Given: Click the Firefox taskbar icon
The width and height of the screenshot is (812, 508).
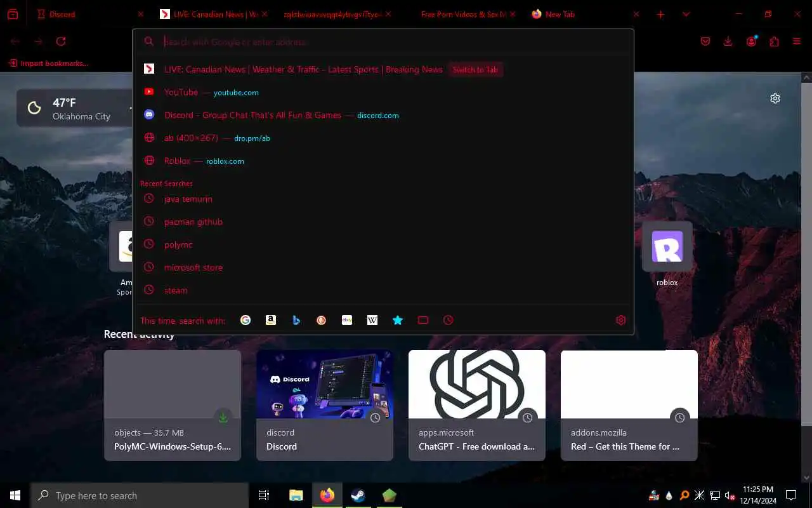Looking at the screenshot, I should (x=327, y=495).
